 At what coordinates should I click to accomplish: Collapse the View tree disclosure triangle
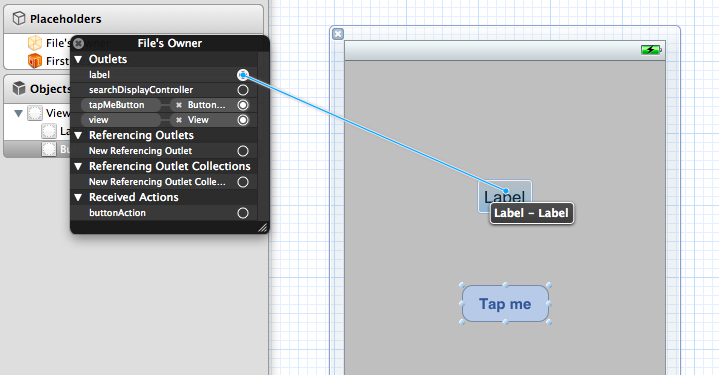pos(18,113)
